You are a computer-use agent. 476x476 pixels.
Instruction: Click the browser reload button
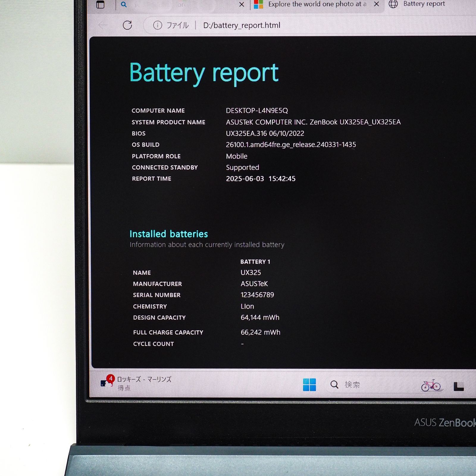coord(127,25)
